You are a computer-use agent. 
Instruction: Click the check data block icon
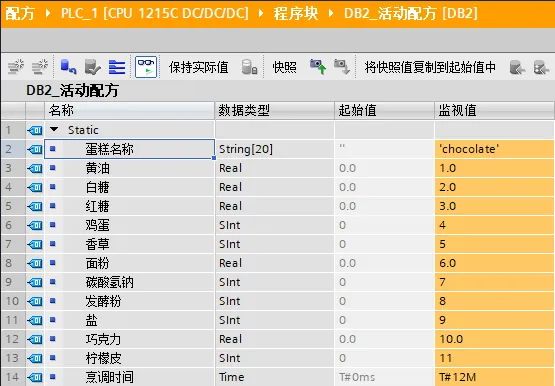(93, 67)
